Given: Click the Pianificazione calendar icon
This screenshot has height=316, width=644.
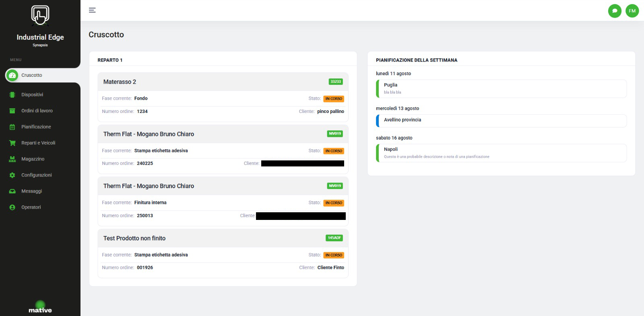Looking at the screenshot, I should tap(12, 127).
